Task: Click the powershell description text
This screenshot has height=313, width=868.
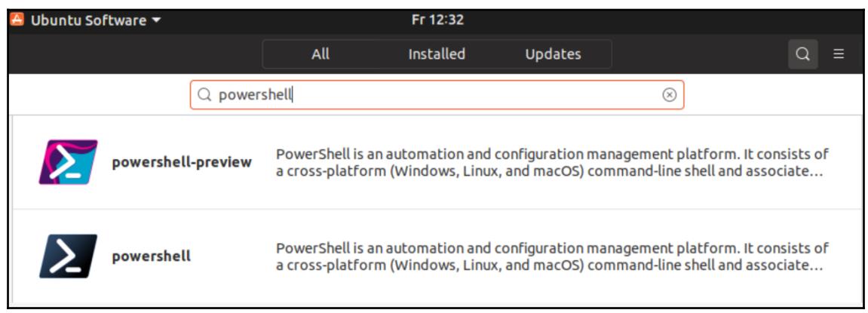Action: (552, 256)
